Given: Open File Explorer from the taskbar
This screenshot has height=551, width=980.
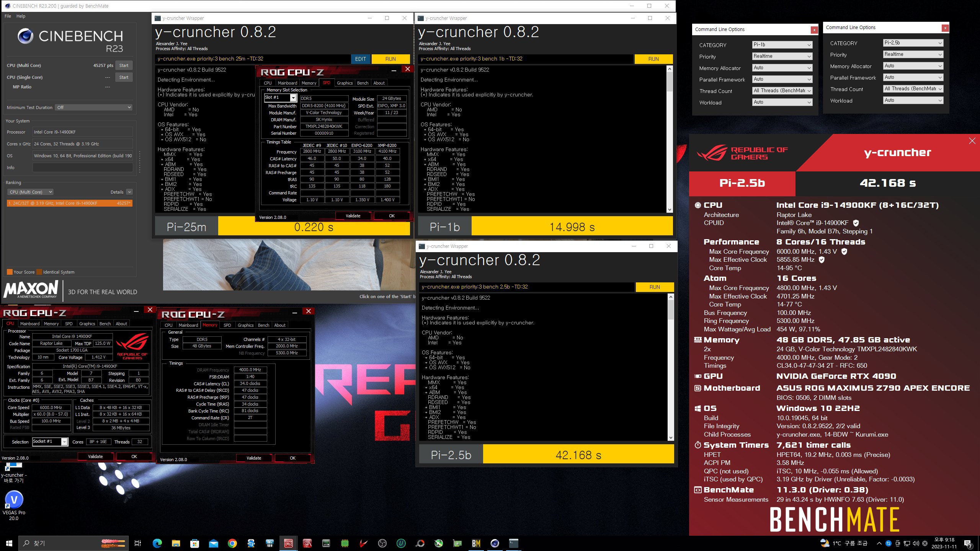Looking at the screenshot, I should point(176,543).
